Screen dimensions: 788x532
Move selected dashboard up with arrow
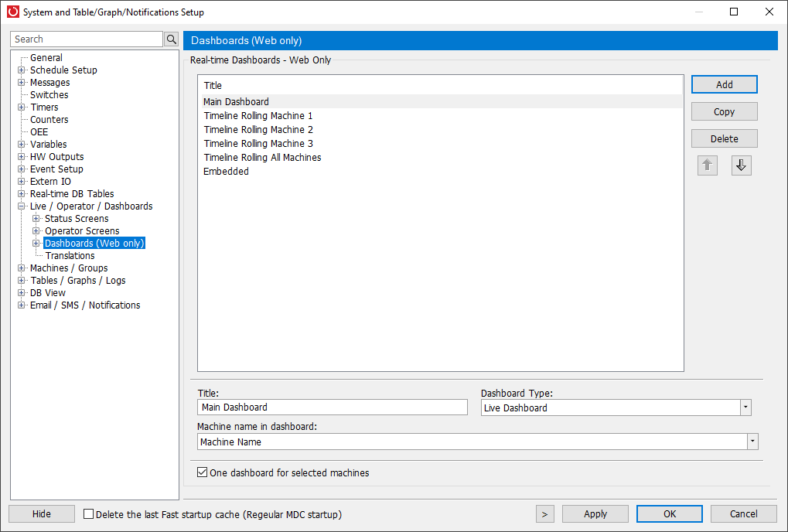coord(707,165)
